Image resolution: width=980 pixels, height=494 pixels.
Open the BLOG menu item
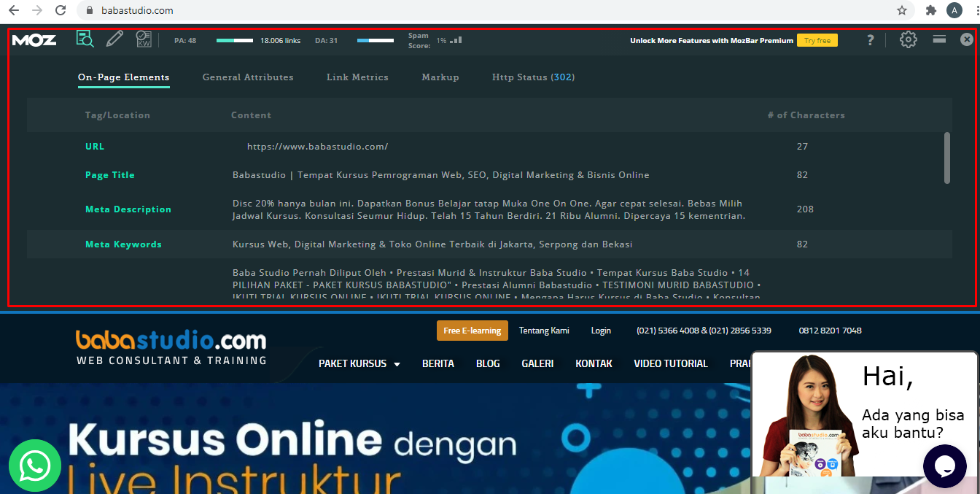click(x=488, y=363)
